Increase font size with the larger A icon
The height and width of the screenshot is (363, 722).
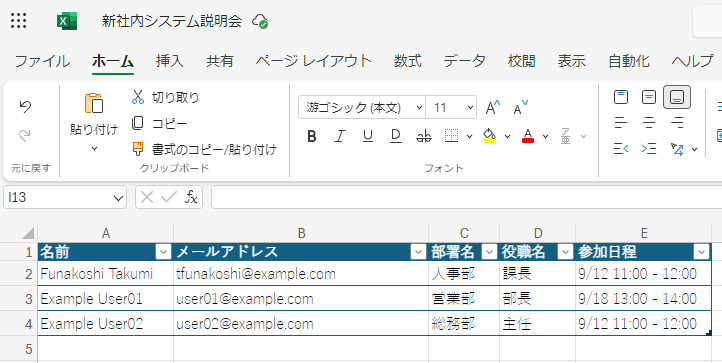(x=493, y=108)
